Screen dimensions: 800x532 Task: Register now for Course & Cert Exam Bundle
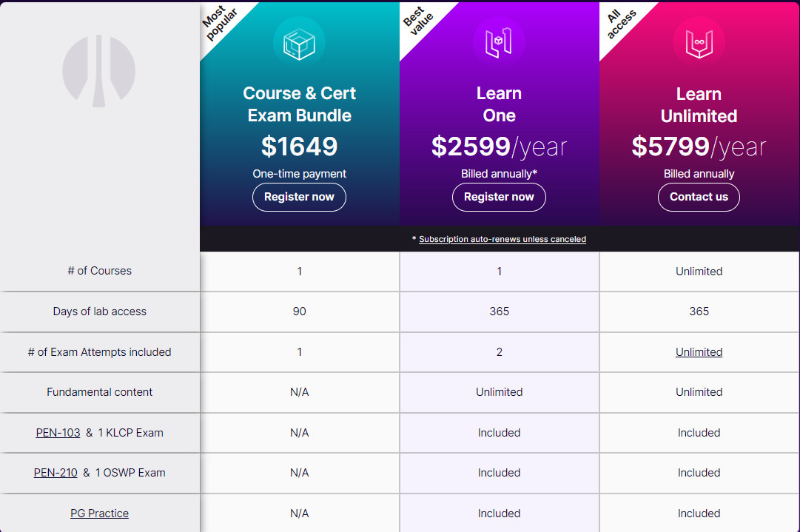(299, 197)
